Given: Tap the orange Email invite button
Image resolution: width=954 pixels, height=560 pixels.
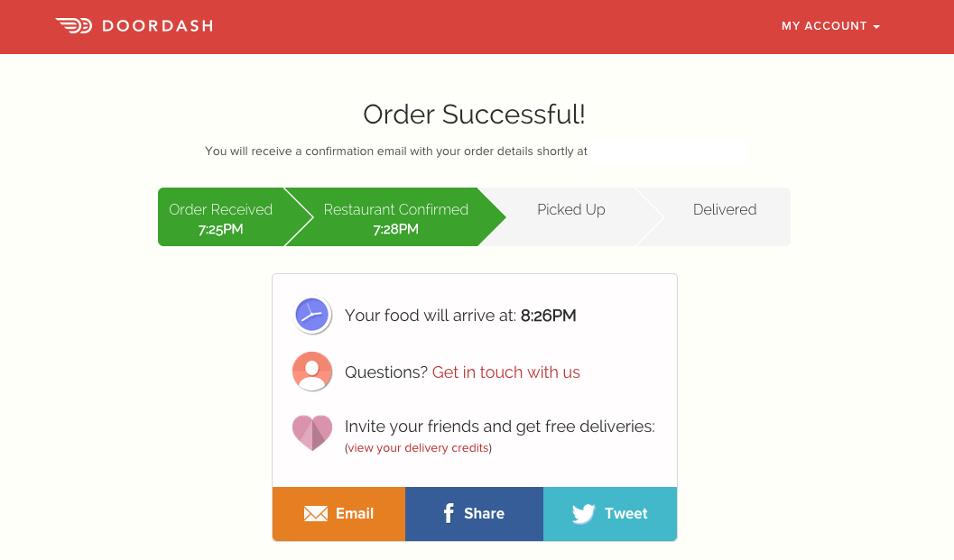Looking at the screenshot, I should click(x=338, y=514).
